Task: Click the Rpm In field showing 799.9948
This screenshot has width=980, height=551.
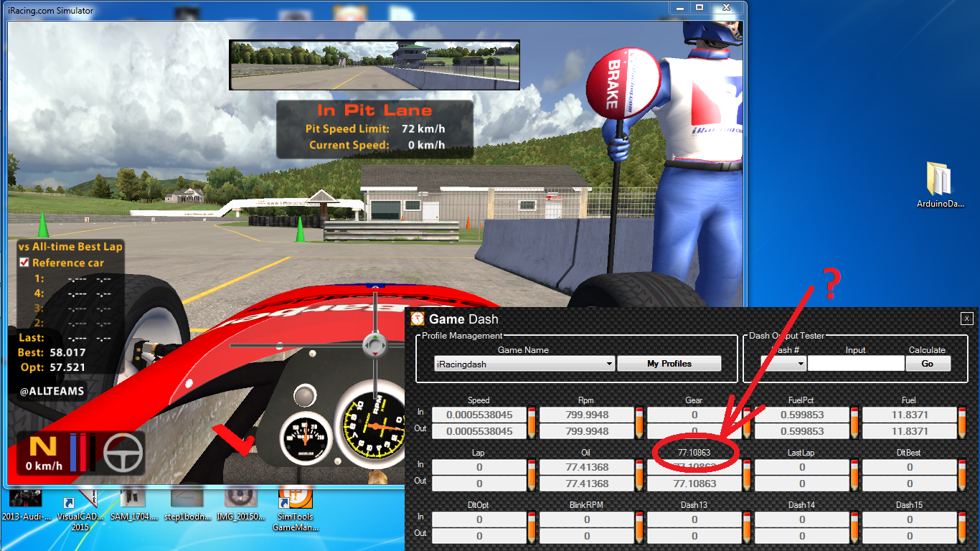Action: click(587, 415)
